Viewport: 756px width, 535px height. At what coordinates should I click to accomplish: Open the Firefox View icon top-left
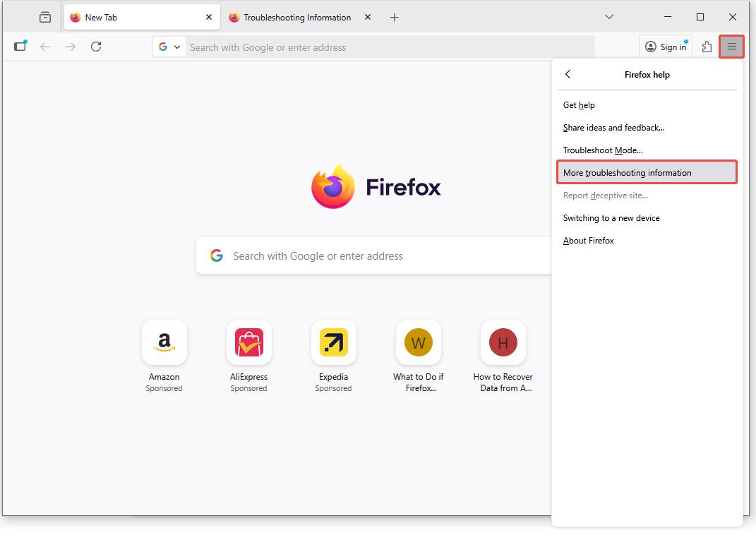(20, 46)
